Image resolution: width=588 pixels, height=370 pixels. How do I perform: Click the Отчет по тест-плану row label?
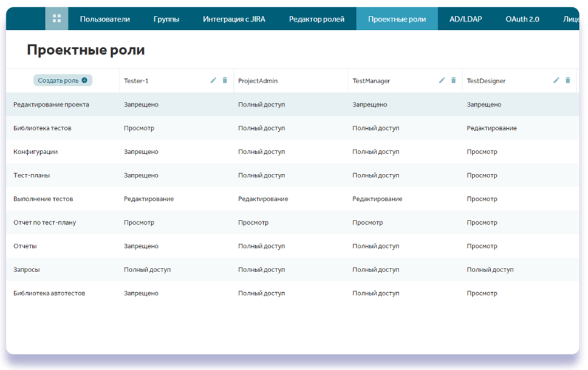(44, 222)
